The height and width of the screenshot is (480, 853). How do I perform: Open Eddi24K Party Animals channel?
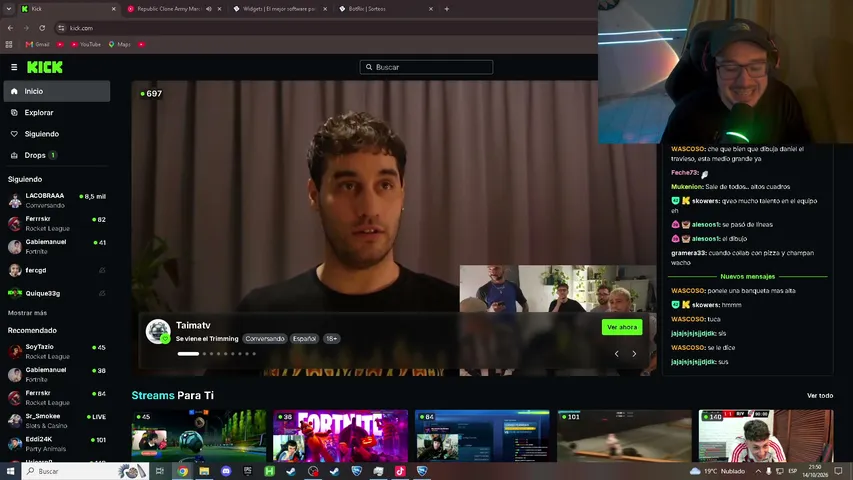pos(57,444)
